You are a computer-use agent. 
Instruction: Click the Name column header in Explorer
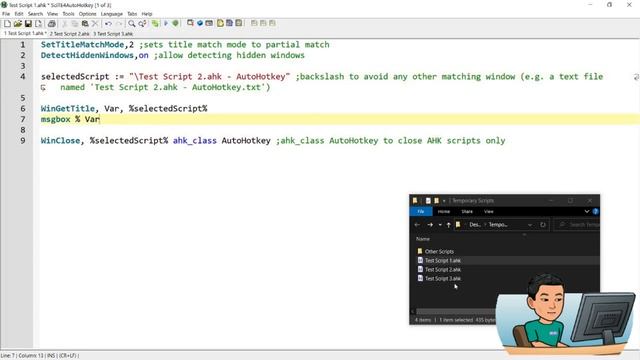[x=423, y=239]
